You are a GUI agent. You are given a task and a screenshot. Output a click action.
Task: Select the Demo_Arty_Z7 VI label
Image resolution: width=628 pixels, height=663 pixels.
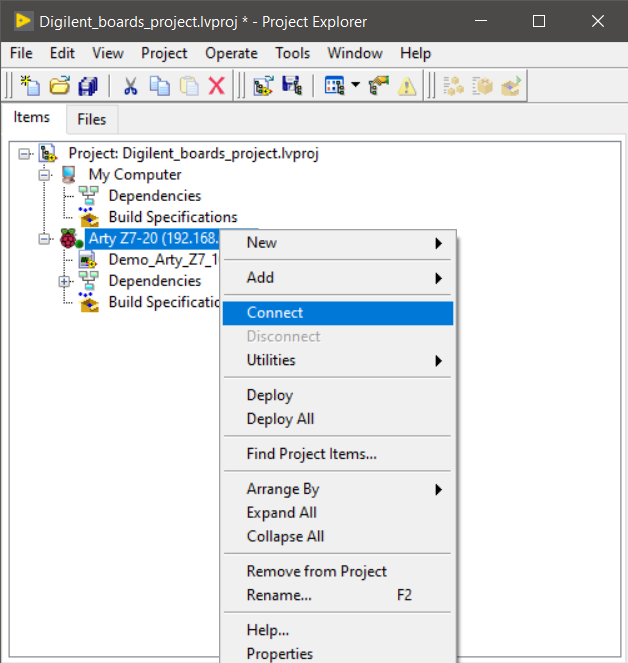pyautogui.click(x=163, y=260)
